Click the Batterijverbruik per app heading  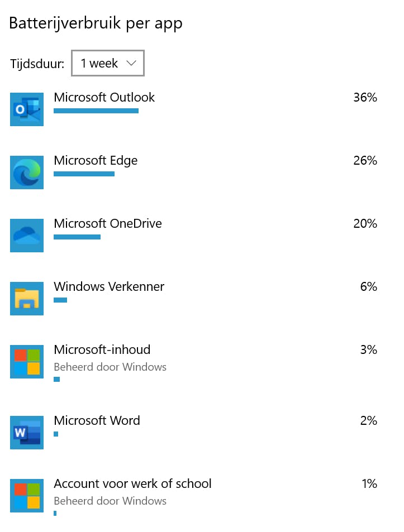click(x=96, y=23)
